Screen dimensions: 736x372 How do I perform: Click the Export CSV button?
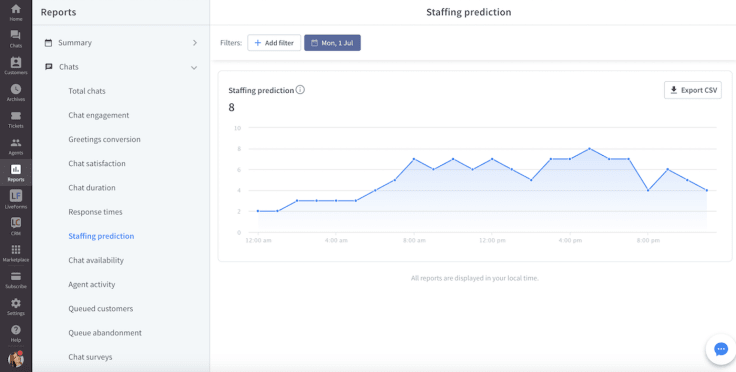point(693,90)
